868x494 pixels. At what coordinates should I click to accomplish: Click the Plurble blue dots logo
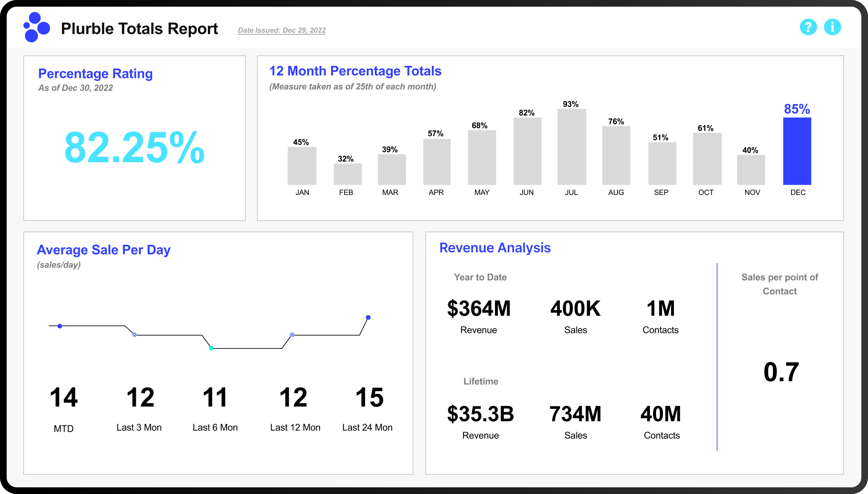37,27
